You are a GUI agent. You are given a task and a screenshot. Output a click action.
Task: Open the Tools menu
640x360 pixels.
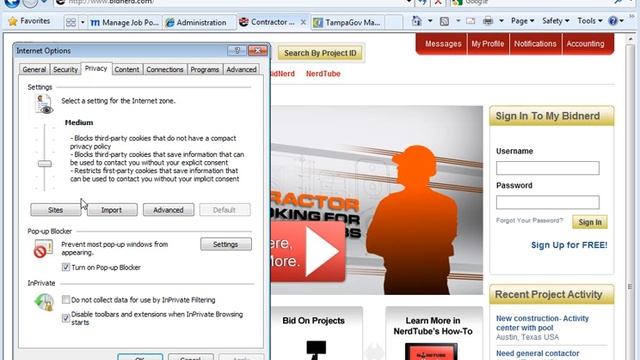pos(590,21)
